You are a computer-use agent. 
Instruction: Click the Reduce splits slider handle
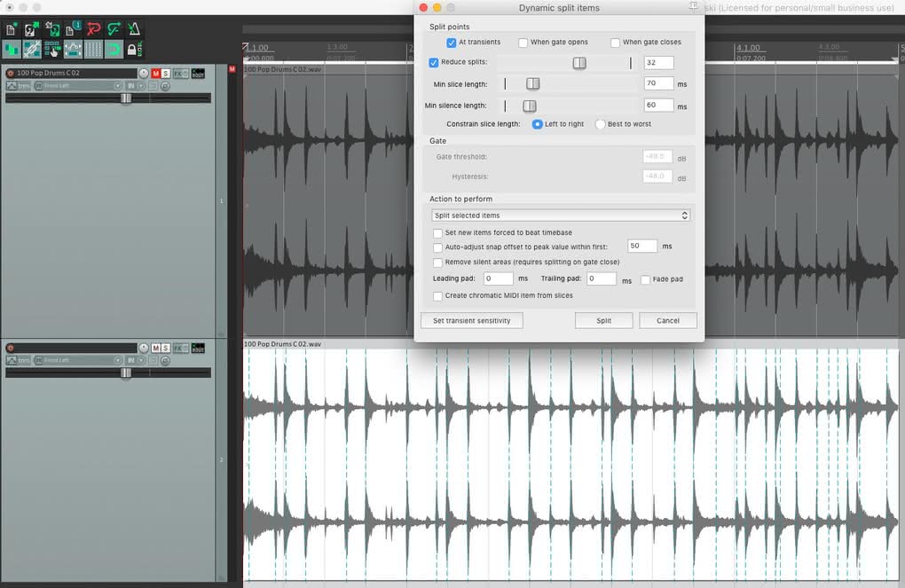[579, 63]
